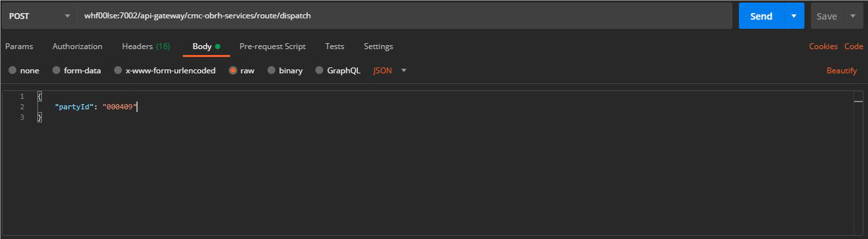This screenshot has width=868, height=239.
Task: Click the request URL field
Action: click(x=404, y=16)
